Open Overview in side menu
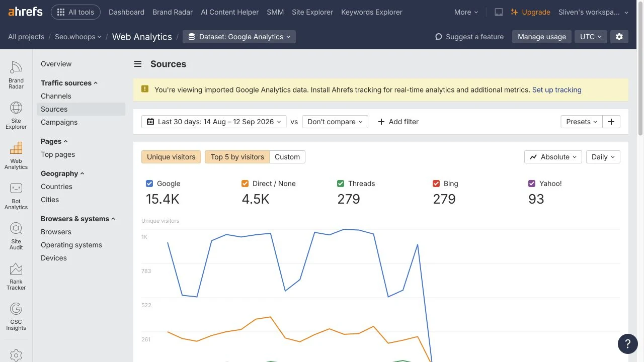 point(56,64)
